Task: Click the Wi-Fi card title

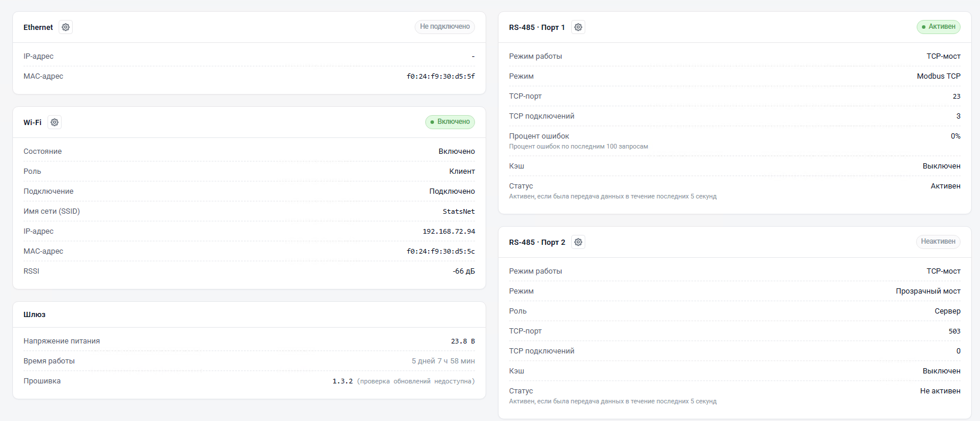Action: [32, 122]
